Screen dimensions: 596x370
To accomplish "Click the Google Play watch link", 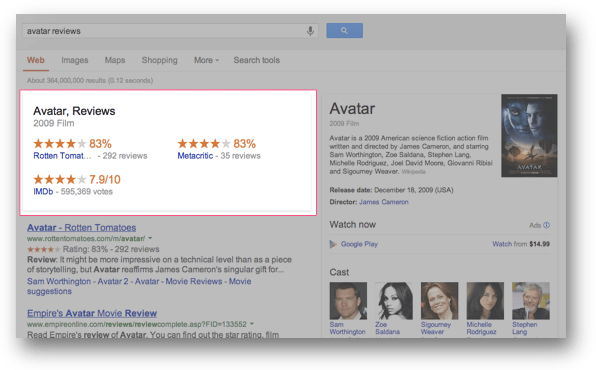I will [359, 244].
